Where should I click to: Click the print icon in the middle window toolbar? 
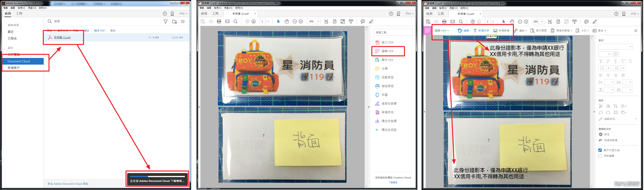(219, 21)
